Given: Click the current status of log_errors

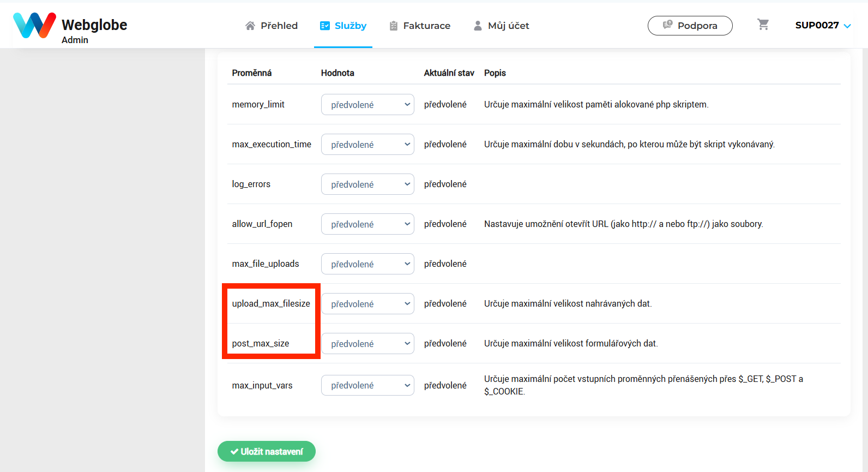Looking at the screenshot, I should tap(445, 184).
